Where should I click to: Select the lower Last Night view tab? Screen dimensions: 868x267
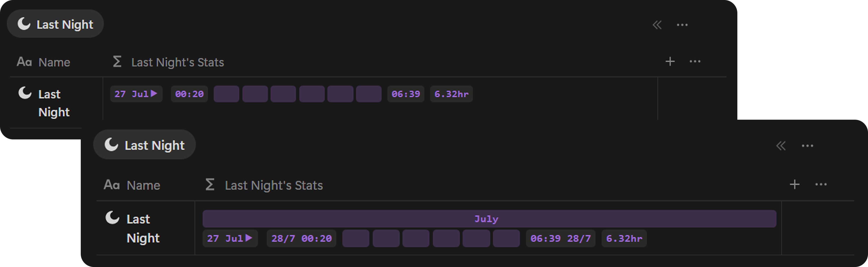[144, 145]
